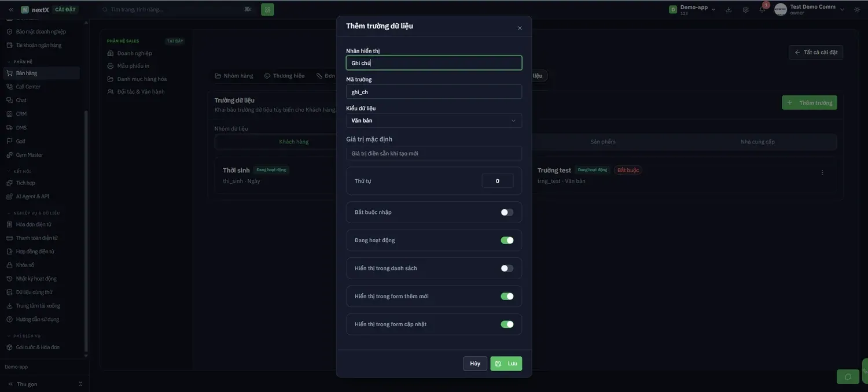
Task: Collapse sidebar with the double-chevron at top left
Action: pos(10,9)
